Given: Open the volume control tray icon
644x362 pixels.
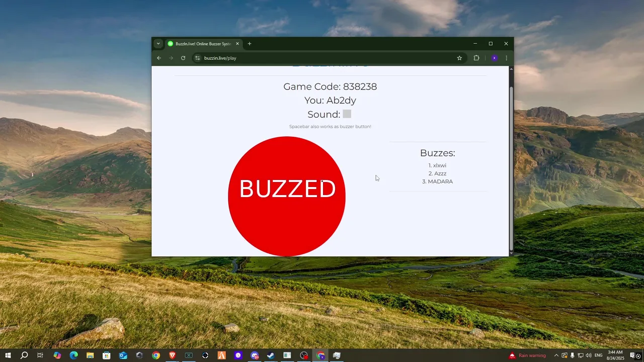Looking at the screenshot, I should click(588, 355).
